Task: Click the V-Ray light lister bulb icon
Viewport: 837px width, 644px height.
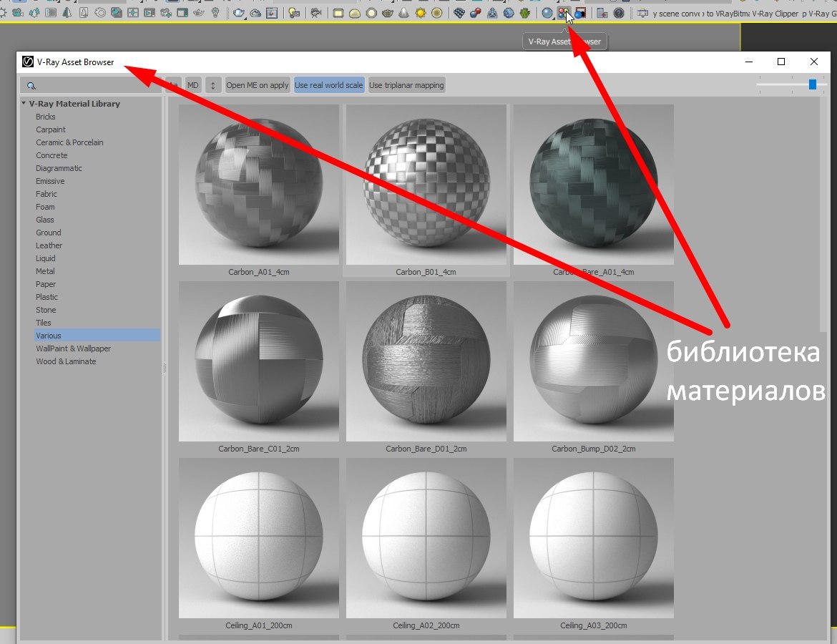Action: pyautogui.click(x=293, y=13)
